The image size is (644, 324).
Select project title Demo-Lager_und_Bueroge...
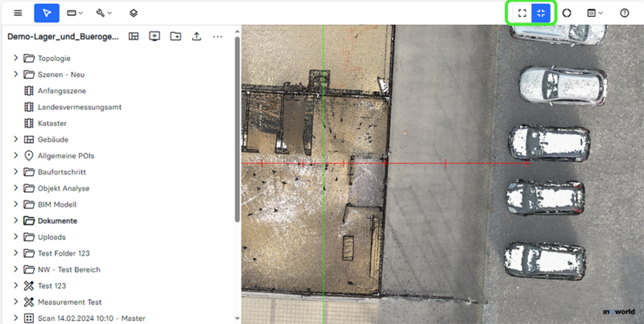[x=63, y=36]
